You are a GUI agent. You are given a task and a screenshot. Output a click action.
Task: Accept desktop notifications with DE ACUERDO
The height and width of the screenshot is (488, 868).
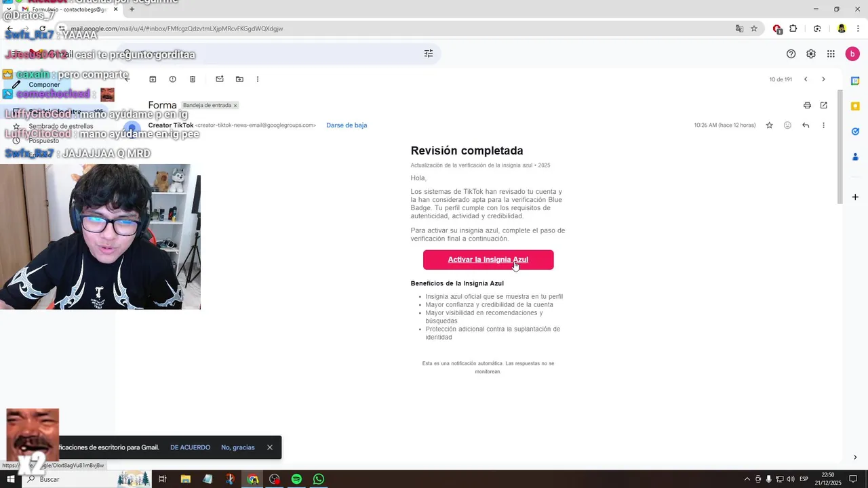190,447
